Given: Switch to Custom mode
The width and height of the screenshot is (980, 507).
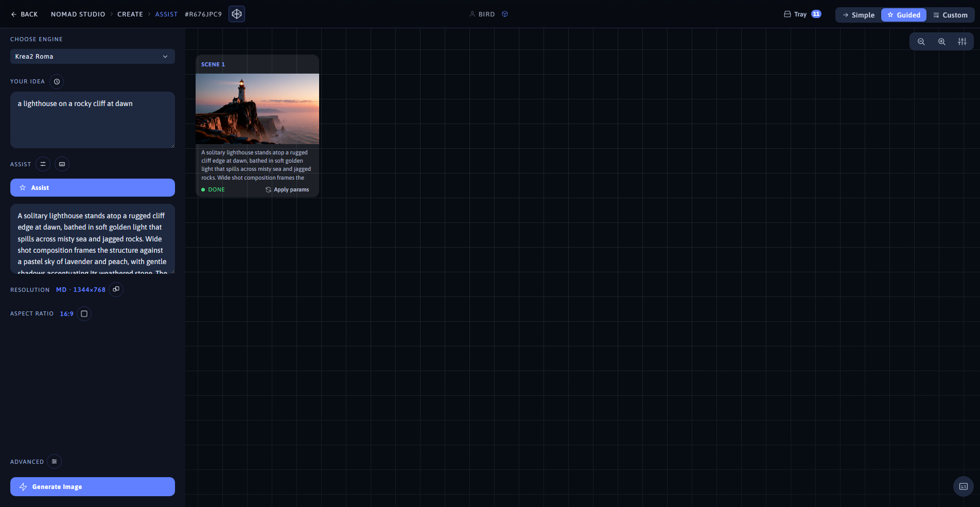Looking at the screenshot, I should pos(950,15).
